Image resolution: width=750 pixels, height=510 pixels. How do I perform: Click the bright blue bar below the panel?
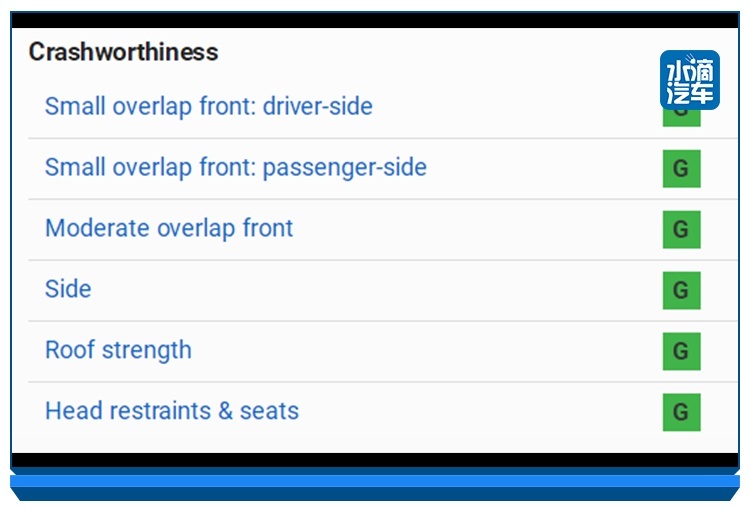coord(375,481)
